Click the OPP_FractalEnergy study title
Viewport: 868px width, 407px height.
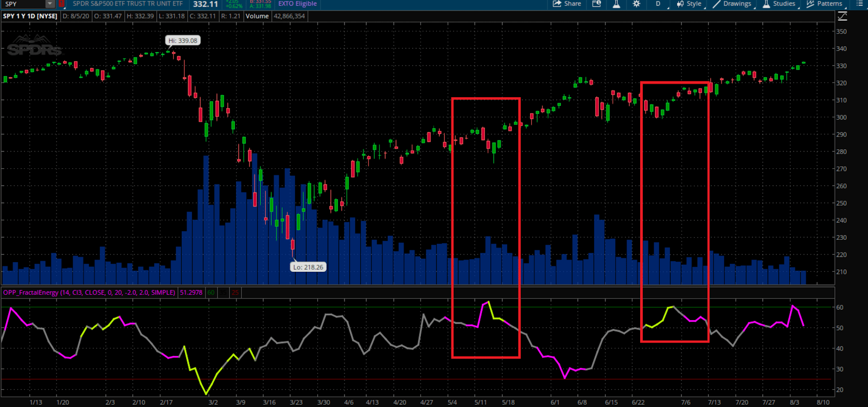[x=90, y=292]
